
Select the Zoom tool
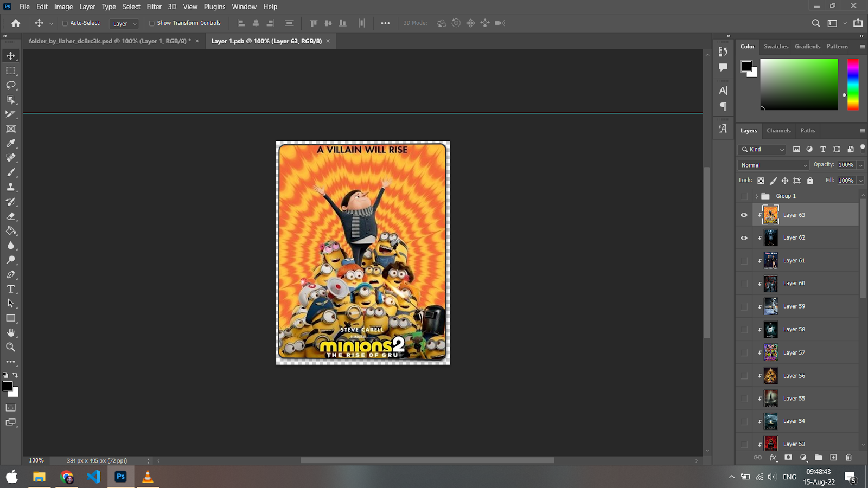(11, 347)
